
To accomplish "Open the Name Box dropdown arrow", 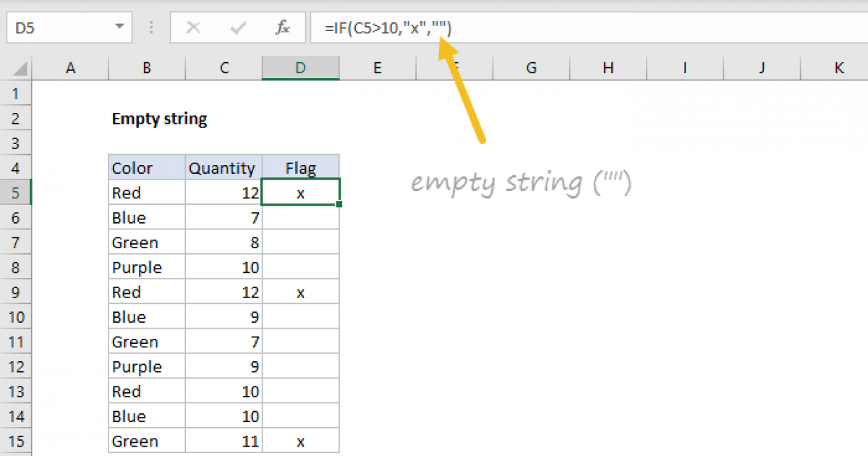I will click(120, 28).
